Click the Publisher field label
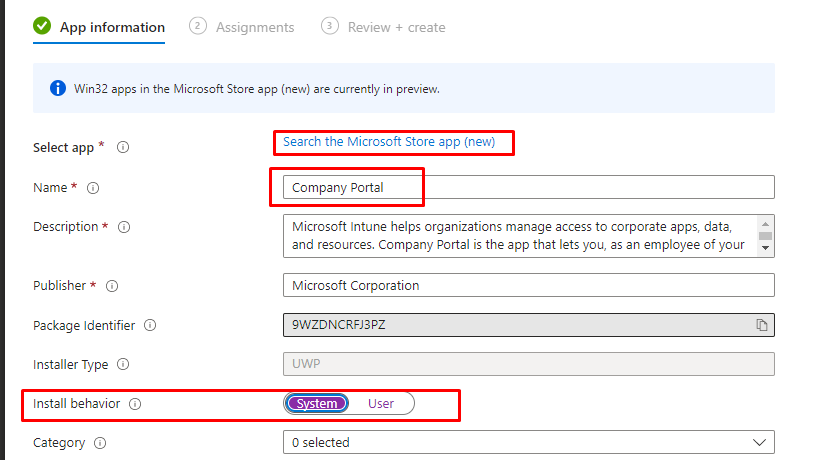This screenshot has width=814, height=460. click(59, 286)
